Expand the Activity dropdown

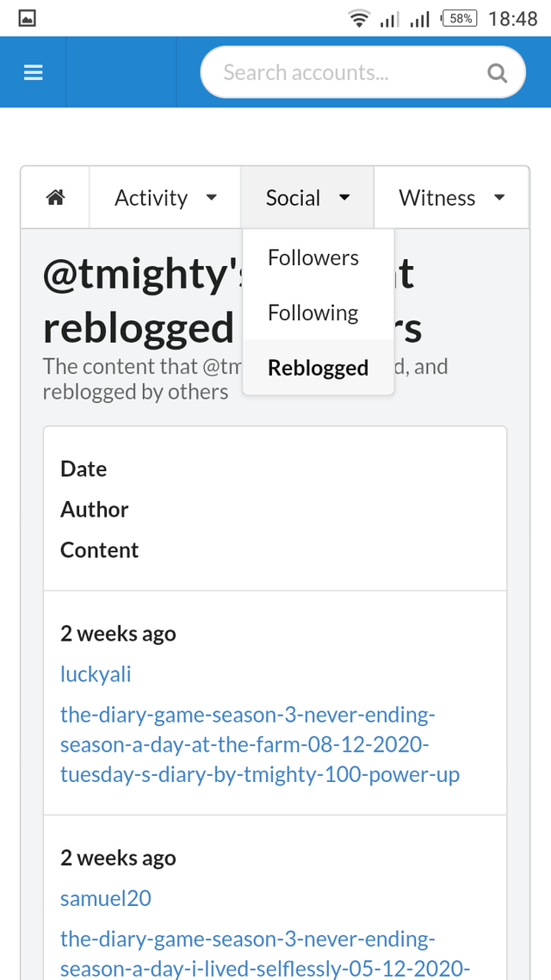(165, 198)
